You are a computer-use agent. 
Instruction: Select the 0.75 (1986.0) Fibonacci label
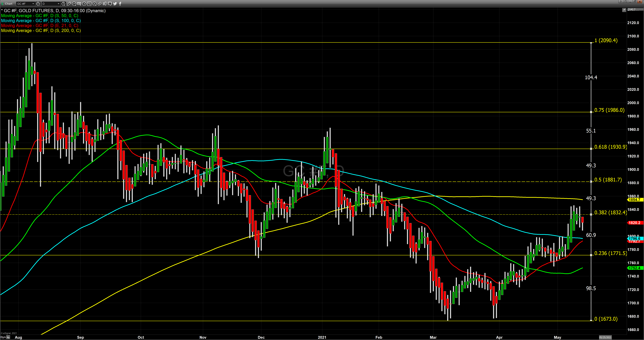point(609,110)
